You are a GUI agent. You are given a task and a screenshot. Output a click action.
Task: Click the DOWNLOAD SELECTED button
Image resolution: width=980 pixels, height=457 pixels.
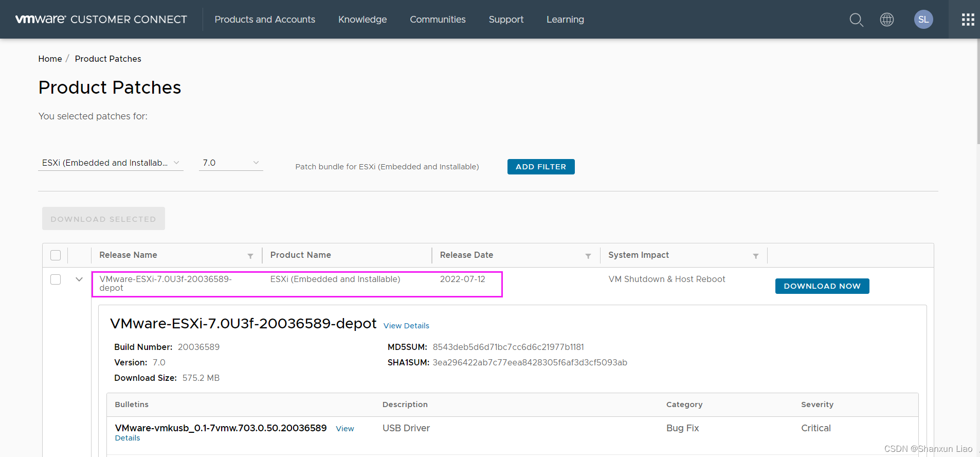[x=103, y=219]
